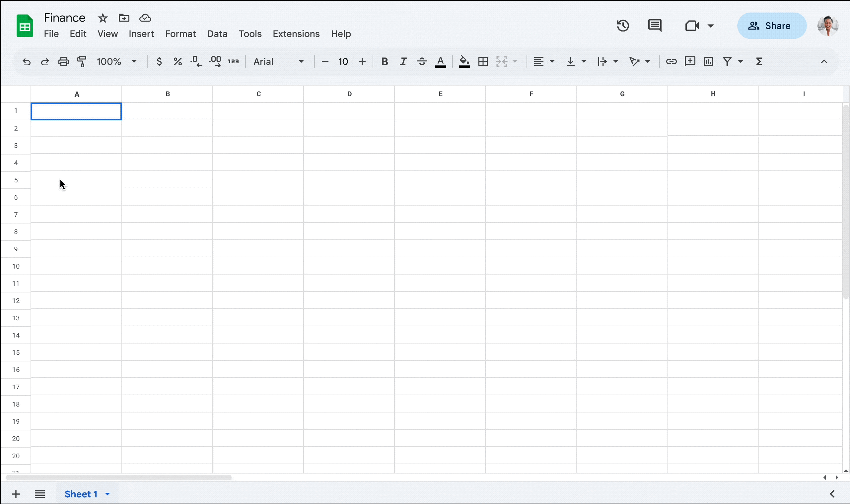
Task: Open Sheet 1 tab options arrow
Action: [107, 494]
